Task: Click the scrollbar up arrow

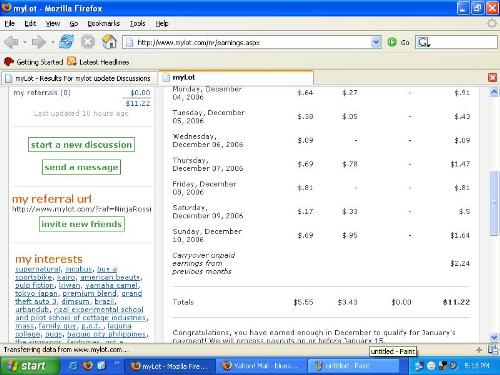Action: pos(494,92)
